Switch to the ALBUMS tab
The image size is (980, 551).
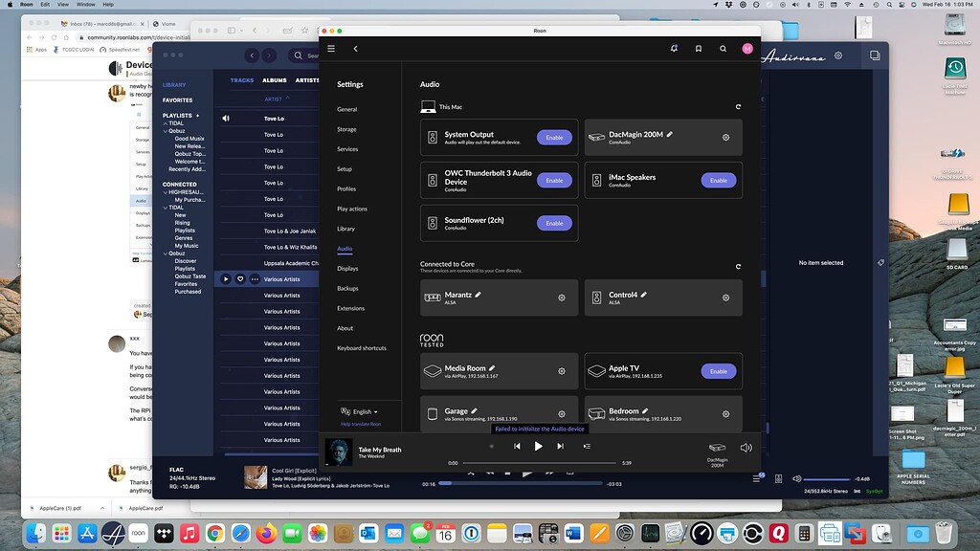pyautogui.click(x=275, y=80)
